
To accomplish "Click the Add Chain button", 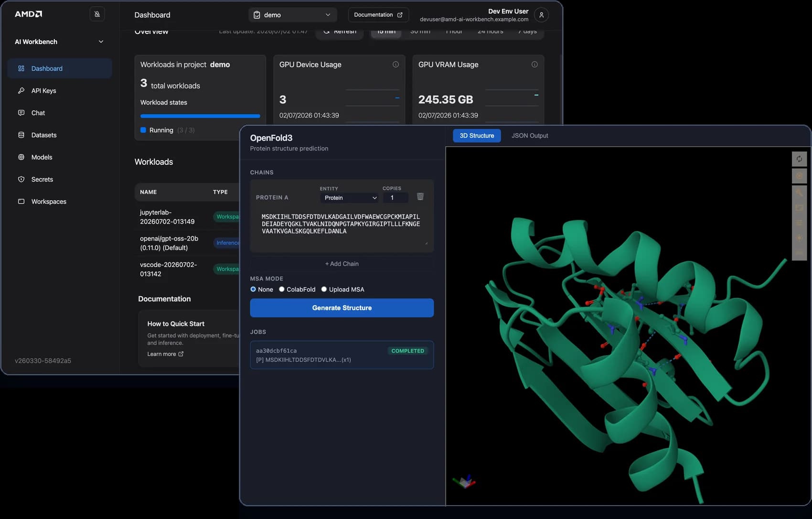I will 342,264.
